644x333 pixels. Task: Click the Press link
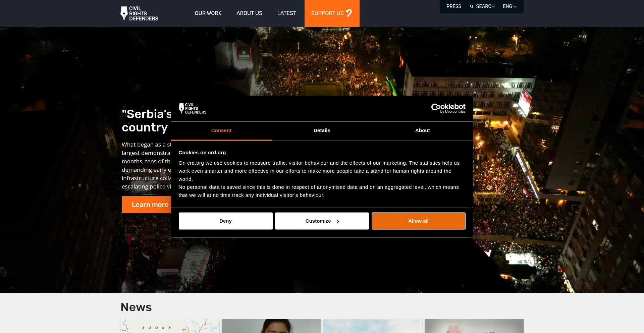point(453,6)
